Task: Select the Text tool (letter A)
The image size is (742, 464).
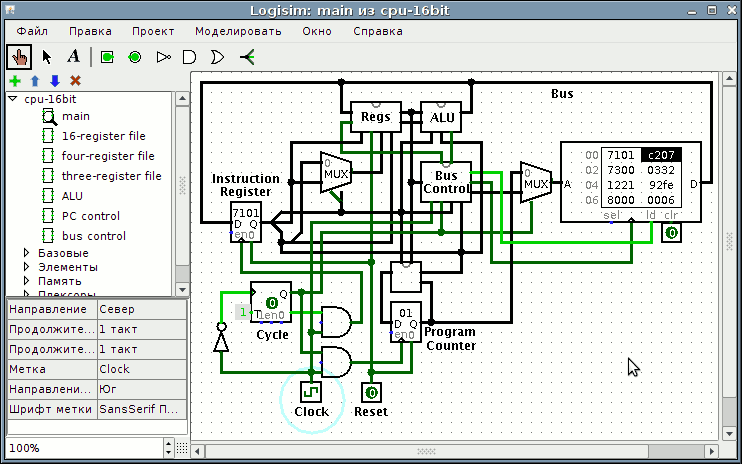Action: click(x=73, y=57)
